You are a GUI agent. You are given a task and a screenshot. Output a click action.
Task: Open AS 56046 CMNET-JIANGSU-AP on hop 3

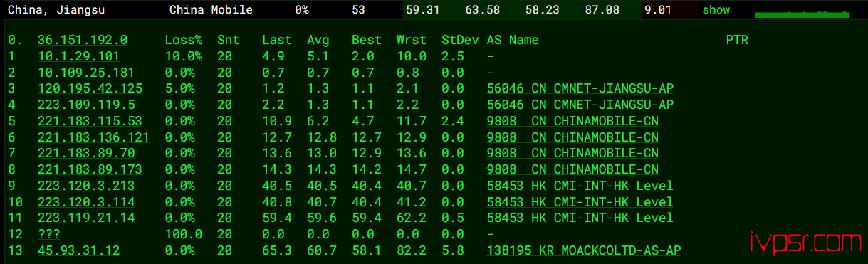click(580, 88)
